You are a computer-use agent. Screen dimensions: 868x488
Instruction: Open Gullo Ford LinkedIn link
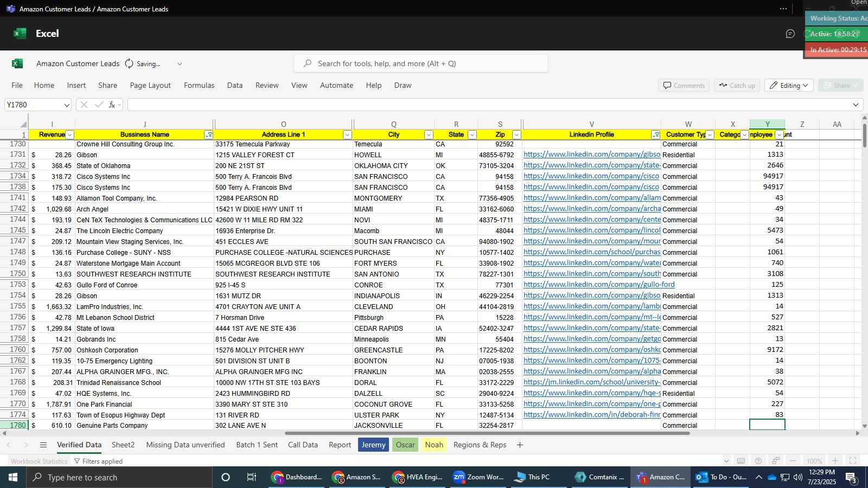point(599,285)
